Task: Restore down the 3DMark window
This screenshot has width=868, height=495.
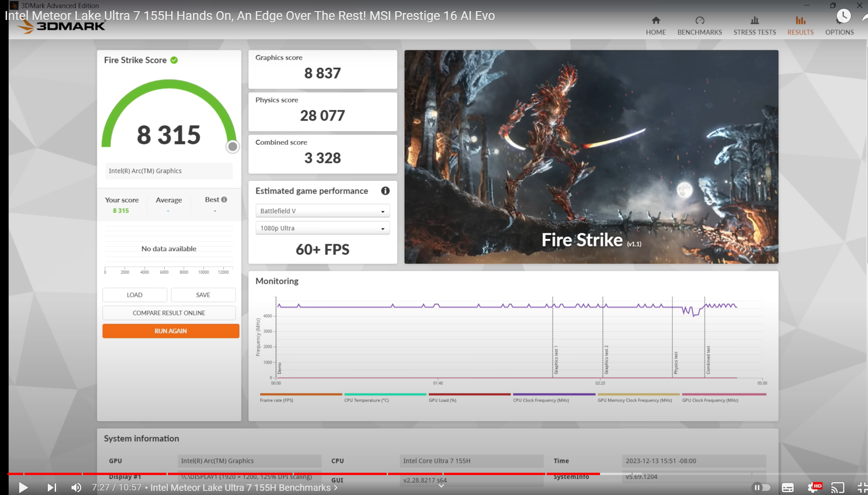Action: (833, 6)
